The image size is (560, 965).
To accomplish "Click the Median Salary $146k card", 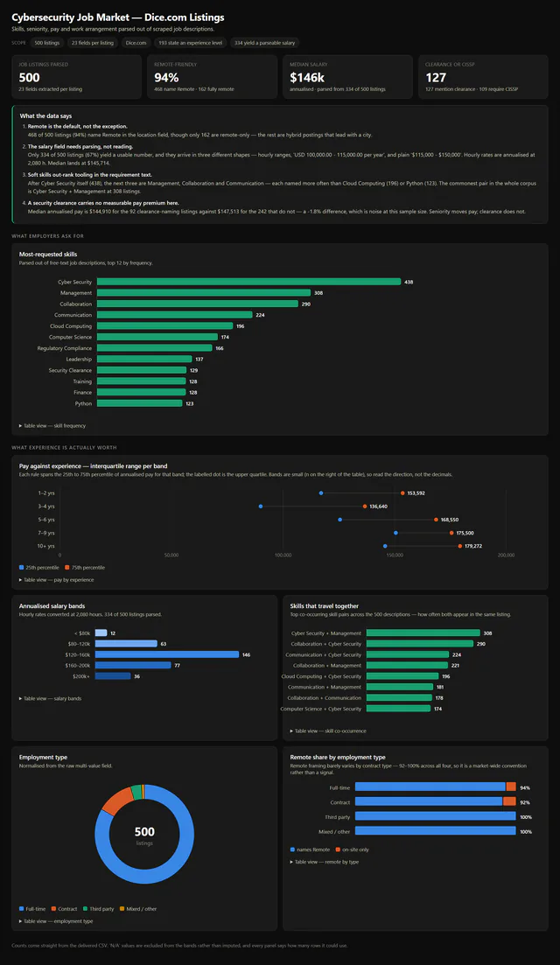I will (x=347, y=77).
